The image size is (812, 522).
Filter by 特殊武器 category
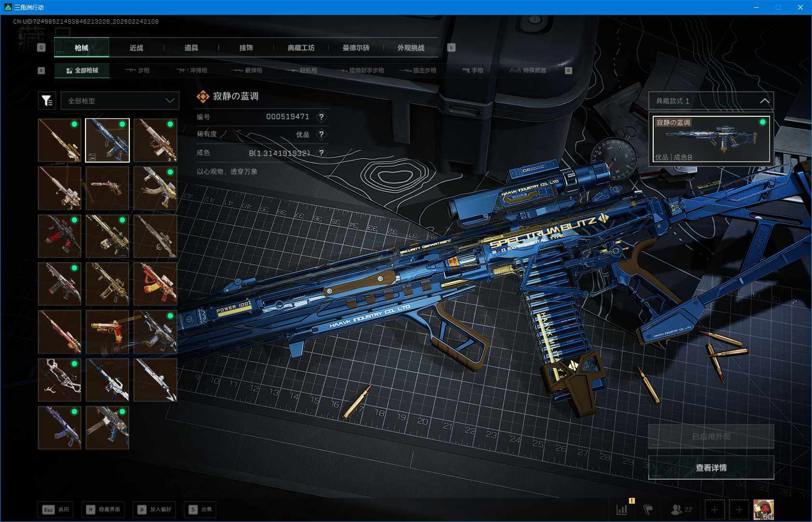(x=528, y=70)
